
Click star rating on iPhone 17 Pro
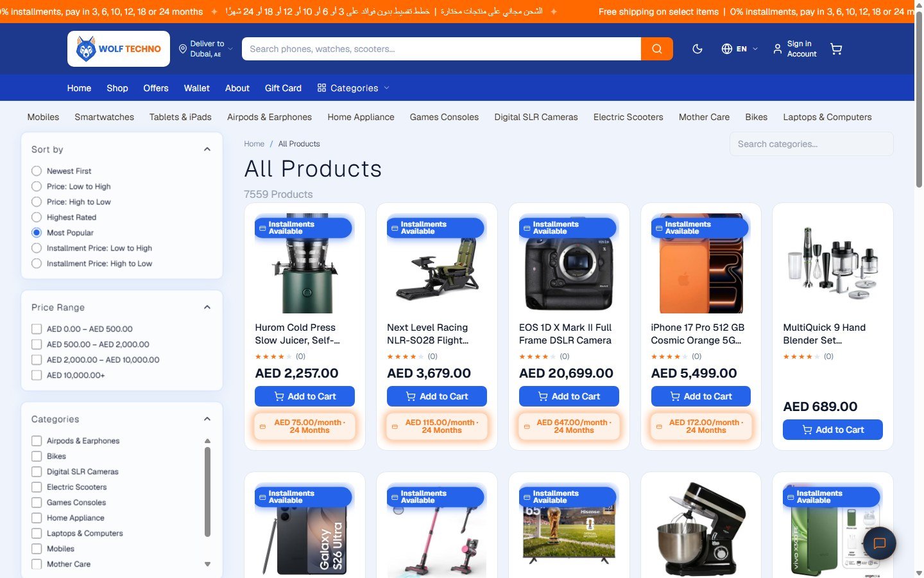pyautogui.click(x=668, y=356)
